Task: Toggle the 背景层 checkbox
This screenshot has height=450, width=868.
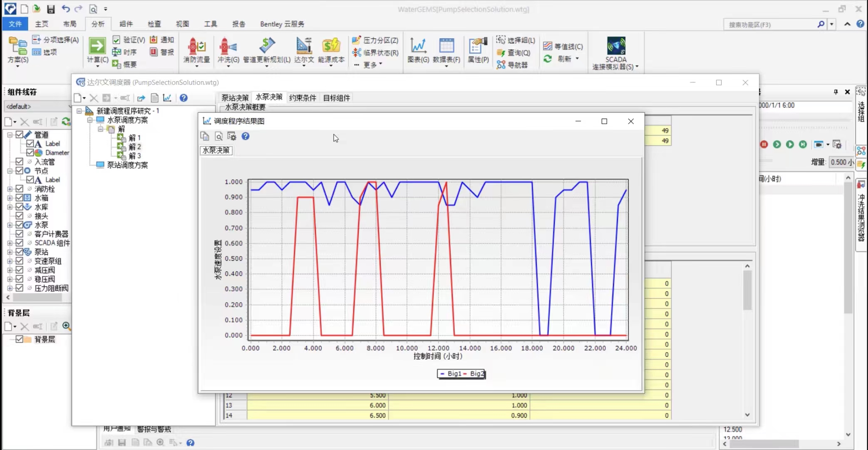Action: [19, 339]
